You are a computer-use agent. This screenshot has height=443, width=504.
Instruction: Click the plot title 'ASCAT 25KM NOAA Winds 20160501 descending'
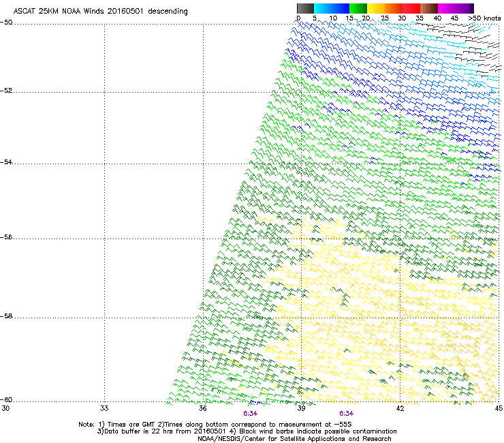tap(100, 11)
